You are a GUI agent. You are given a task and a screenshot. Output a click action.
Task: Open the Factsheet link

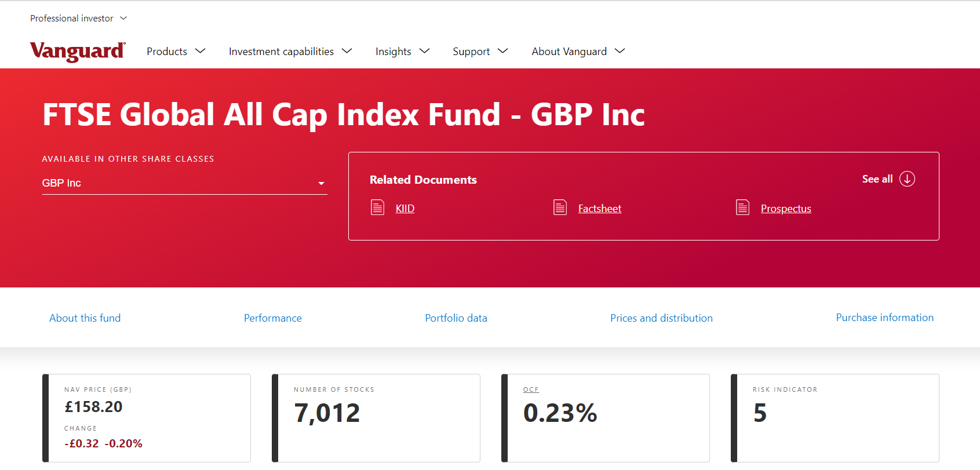click(x=599, y=209)
